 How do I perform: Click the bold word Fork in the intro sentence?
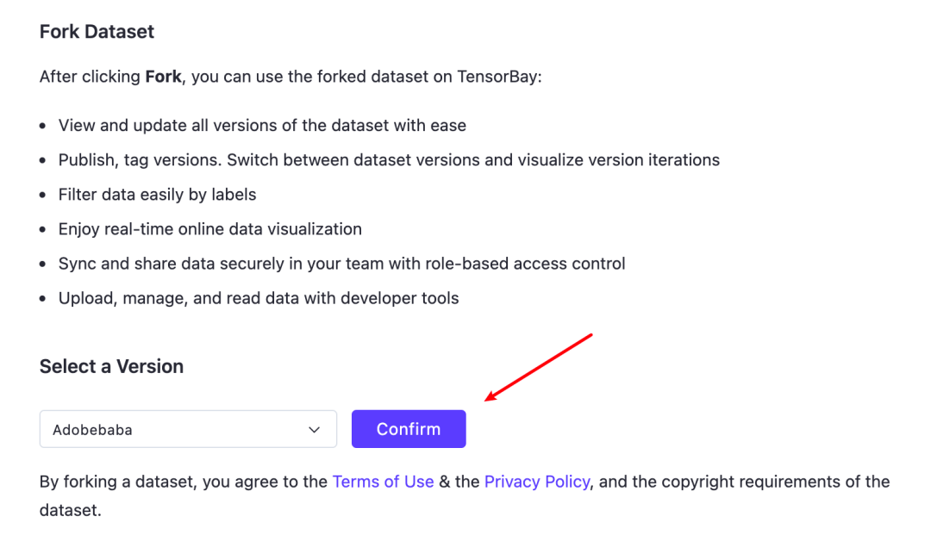pyautogui.click(x=163, y=77)
